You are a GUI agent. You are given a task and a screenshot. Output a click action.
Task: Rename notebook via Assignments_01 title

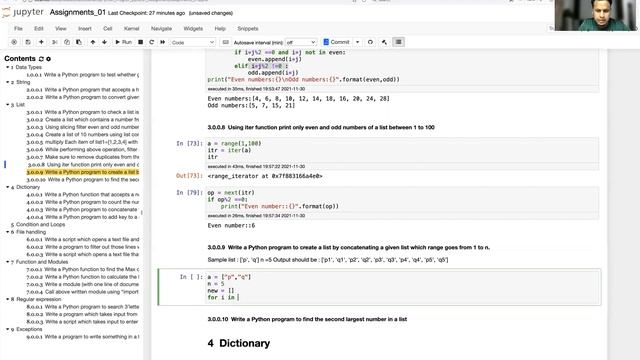pos(78,13)
